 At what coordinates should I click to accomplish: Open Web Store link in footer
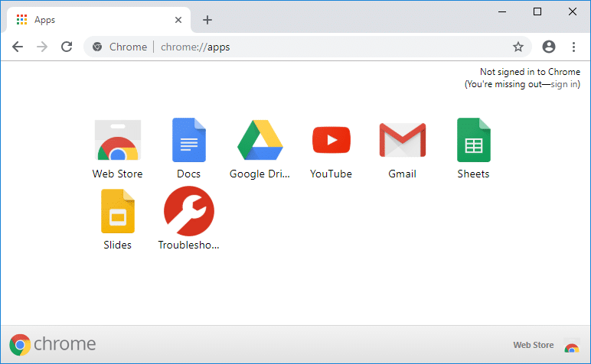[534, 346]
